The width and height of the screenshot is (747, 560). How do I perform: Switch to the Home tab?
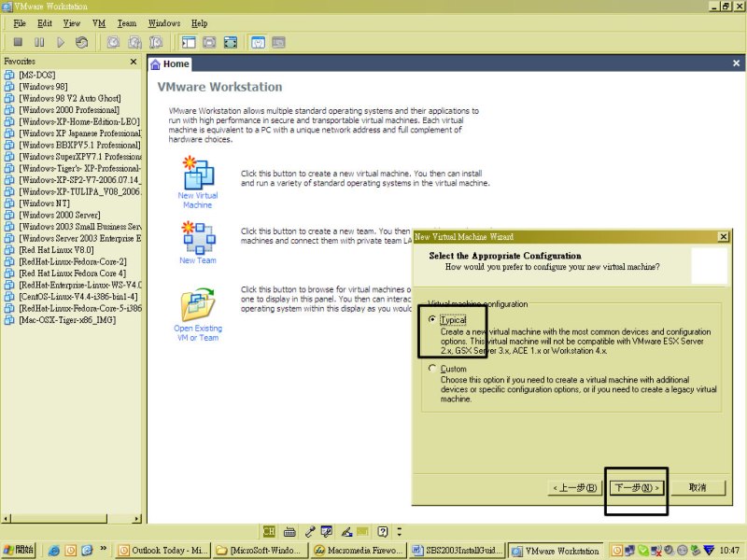click(x=170, y=63)
